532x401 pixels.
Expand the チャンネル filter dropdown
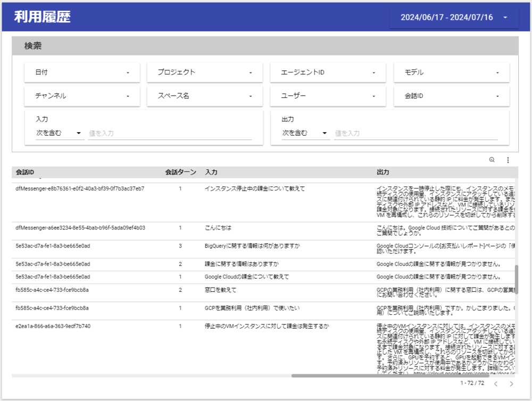pyautogui.click(x=82, y=96)
